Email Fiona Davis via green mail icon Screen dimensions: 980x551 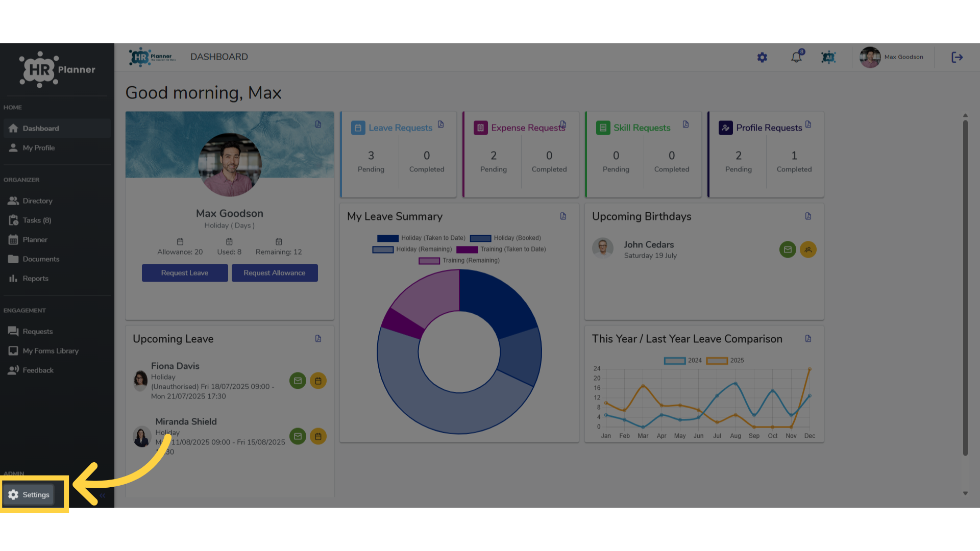(x=298, y=381)
